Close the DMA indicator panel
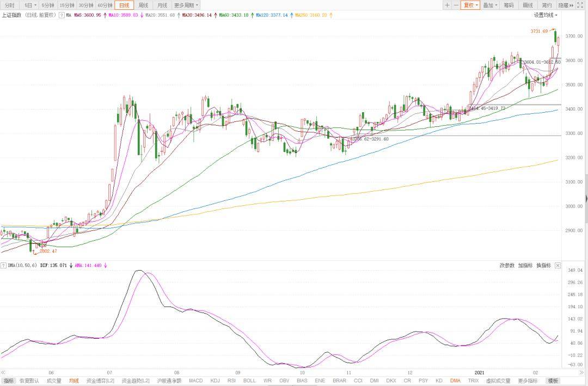Viewport: 588px width, 386px height. (x=558, y=265)
